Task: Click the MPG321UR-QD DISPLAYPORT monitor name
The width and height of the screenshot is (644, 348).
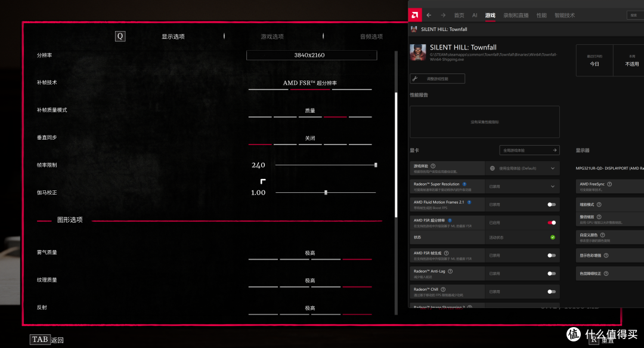Action: 609,168
